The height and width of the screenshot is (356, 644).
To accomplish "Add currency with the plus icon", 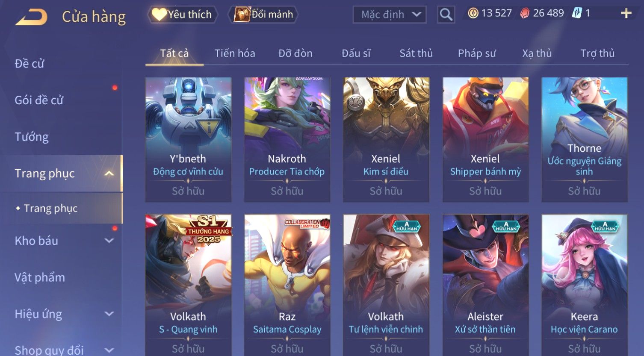I will [626, 13].
